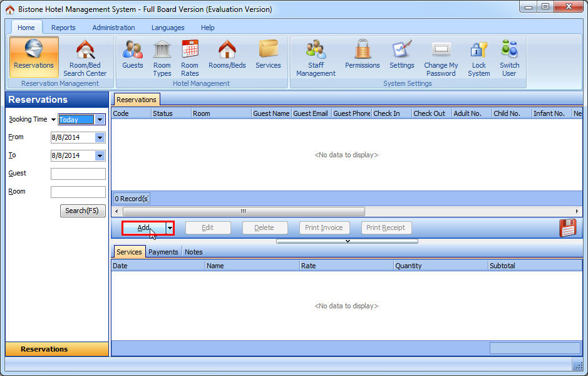Click inside the Guest search field
This screenshot has height=376, width=588.
point(78,174)
